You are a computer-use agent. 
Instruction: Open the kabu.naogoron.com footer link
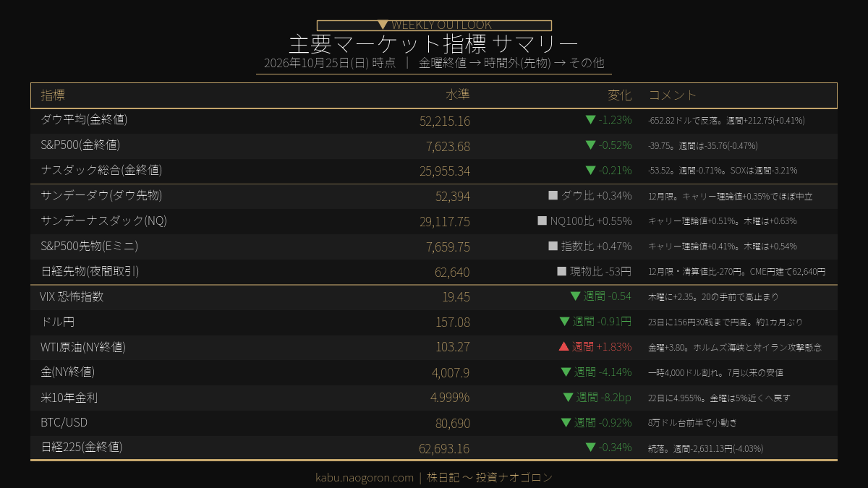(365, 477)
